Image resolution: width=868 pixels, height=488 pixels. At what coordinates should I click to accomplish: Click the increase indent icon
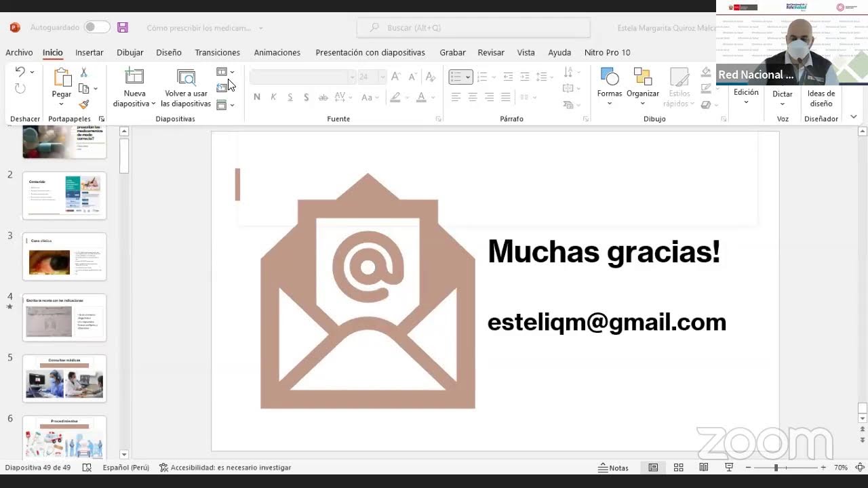pos(524,77)
